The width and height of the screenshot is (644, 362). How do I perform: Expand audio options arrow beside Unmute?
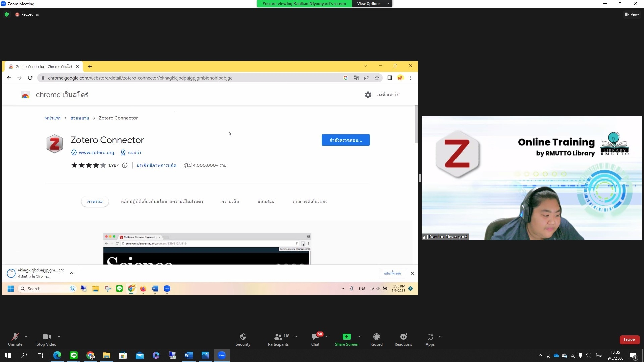click(x=26, y=337)
